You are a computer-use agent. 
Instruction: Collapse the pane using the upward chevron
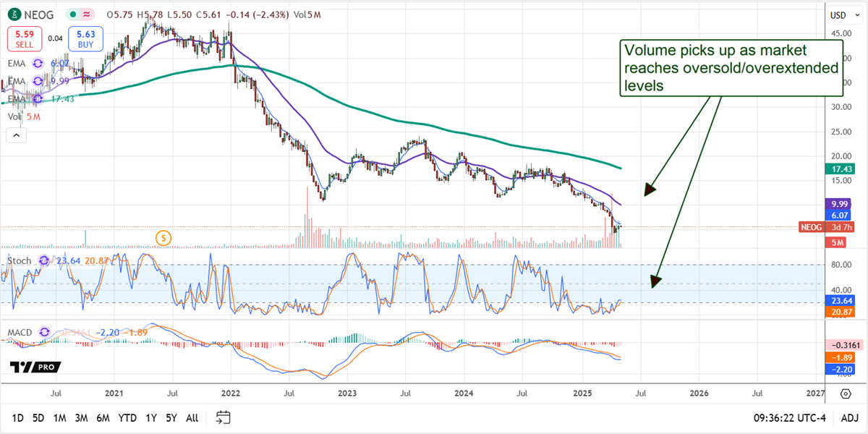[16, 135]
